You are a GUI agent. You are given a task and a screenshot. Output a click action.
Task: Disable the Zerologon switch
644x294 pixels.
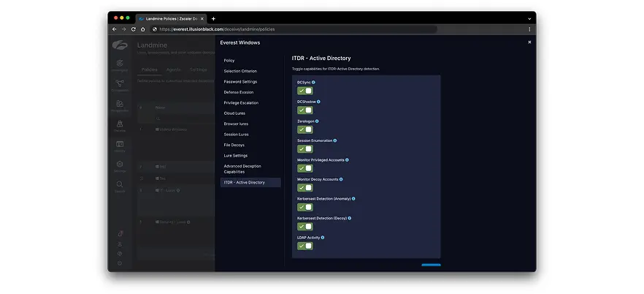click(304, 129)
